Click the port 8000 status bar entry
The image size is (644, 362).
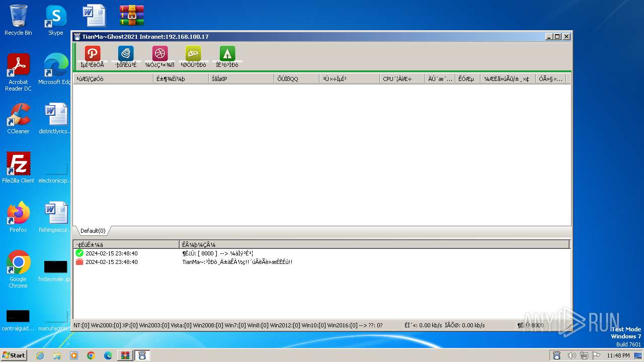click(530, 325)
